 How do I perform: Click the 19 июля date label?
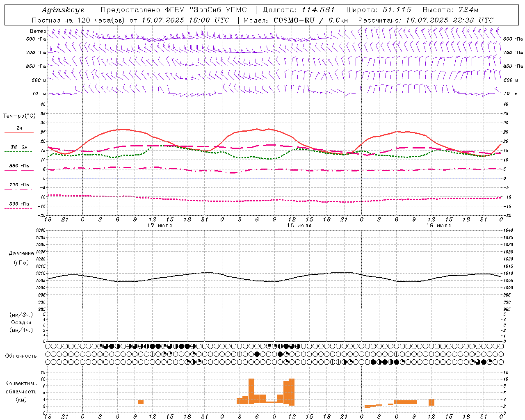tap(438, 226)
